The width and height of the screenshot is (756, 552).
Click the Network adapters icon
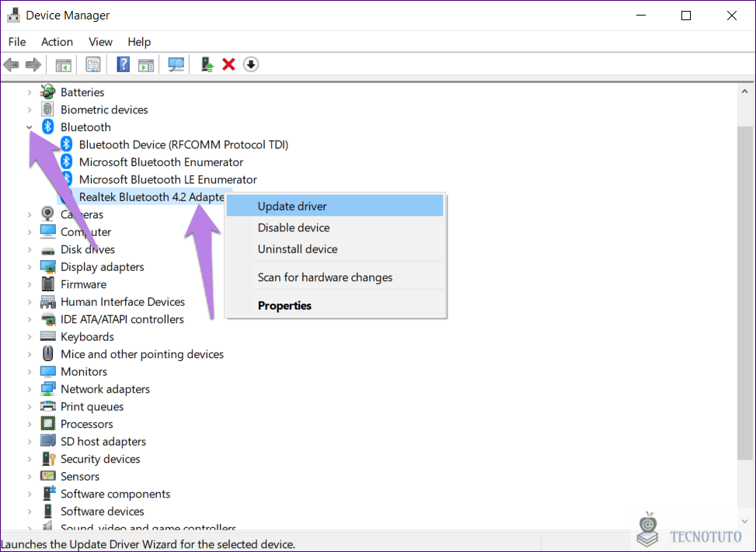47,389
